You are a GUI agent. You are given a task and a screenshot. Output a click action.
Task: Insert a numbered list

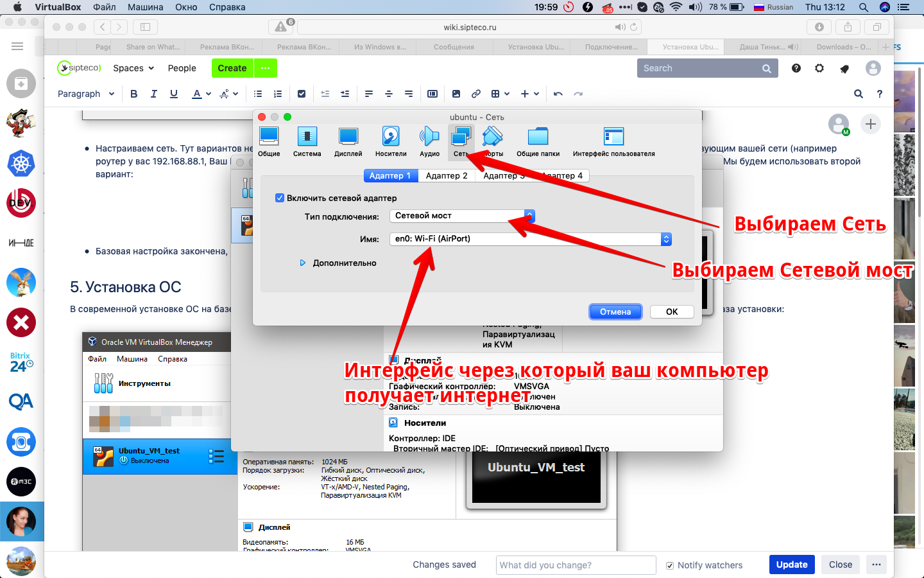278,94
